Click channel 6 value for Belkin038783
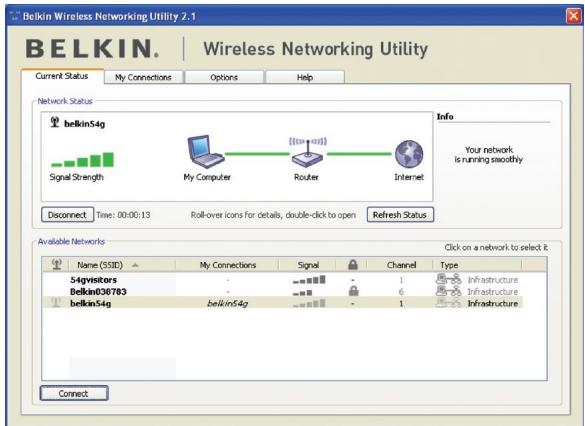Image resolution: width=585 pixels, height=426 pixels. 401,292
